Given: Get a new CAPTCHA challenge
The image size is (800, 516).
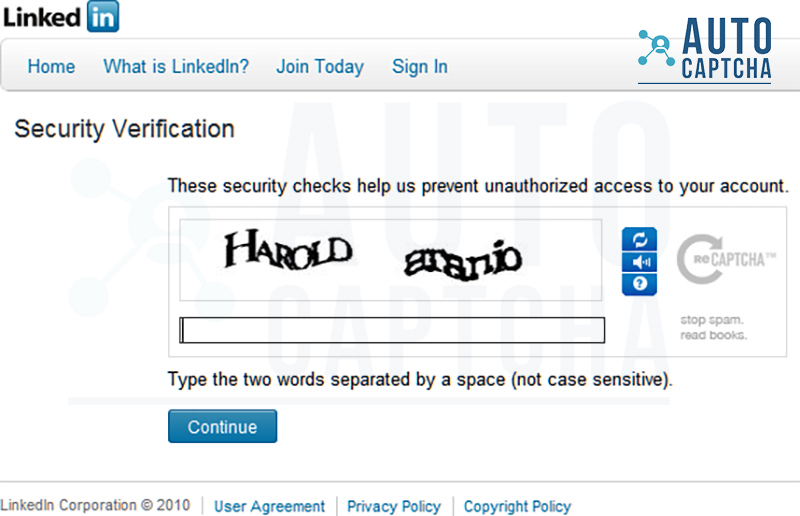Looking at the screenshot, I should [x=639, y=239].
